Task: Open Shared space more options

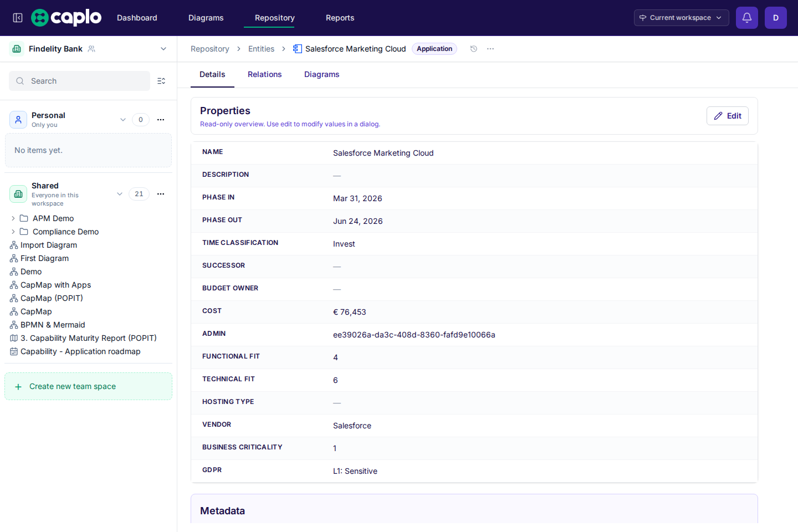Action: (x=161, y=194)
